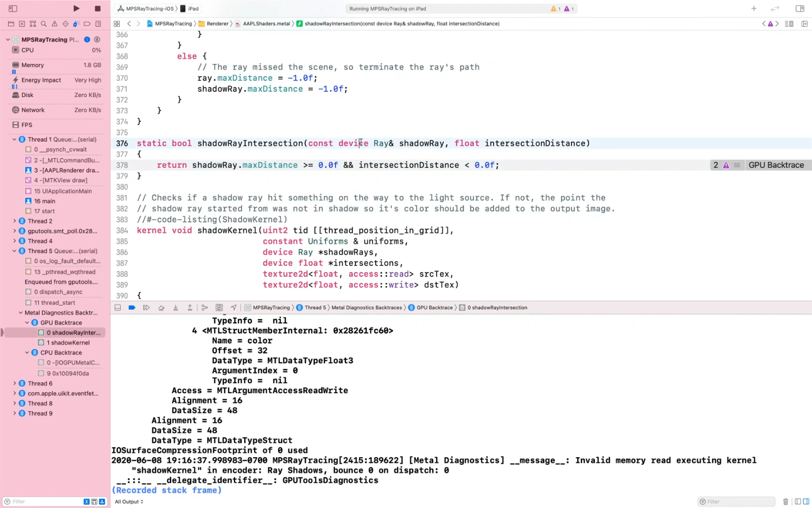812x508 pixels.
Task: Click the yellow warning count indicator
Action: click(555, 9)
